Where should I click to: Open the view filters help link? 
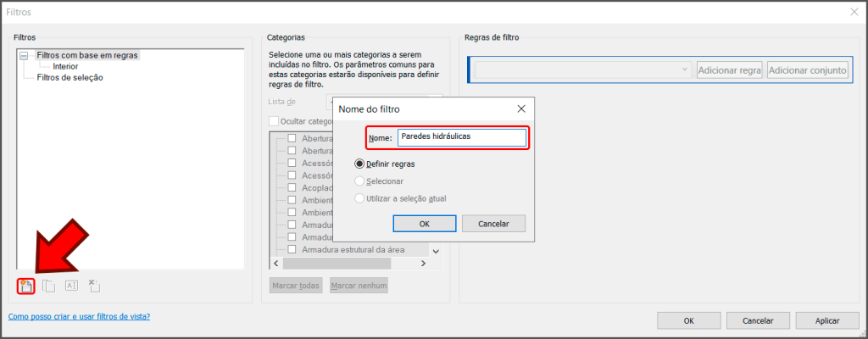click(x=79, y=316)
